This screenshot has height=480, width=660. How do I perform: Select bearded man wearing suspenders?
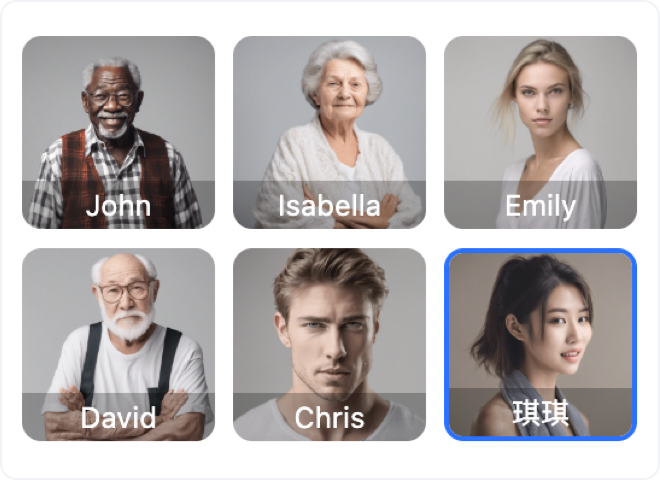point(118,344)
